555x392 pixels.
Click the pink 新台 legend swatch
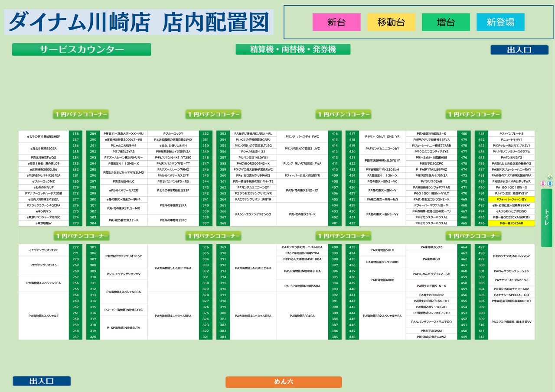coord(336,22)
